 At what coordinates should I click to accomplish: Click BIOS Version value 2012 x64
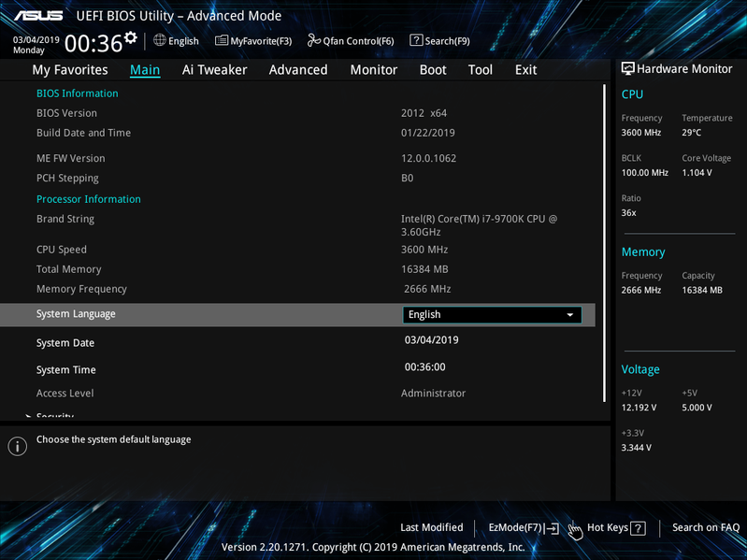(x=424, y=113)
